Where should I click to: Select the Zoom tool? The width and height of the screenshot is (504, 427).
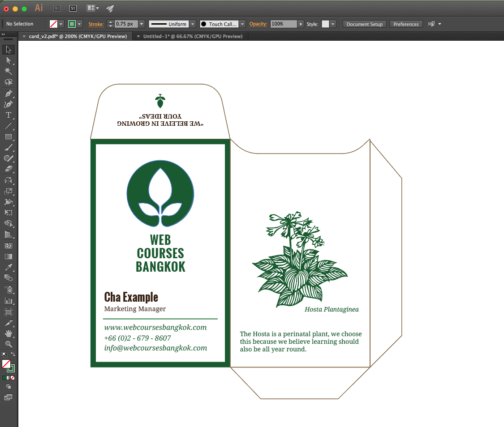tap(9, 344)
